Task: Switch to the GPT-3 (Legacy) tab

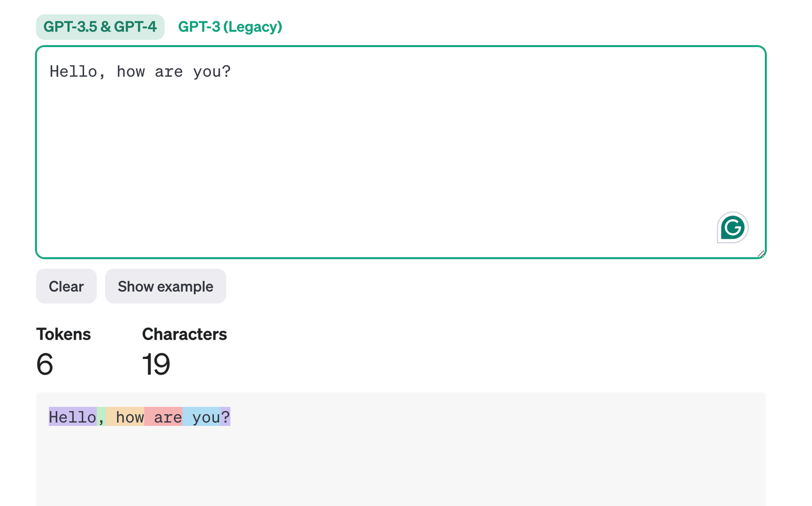Action: [230, 27]
